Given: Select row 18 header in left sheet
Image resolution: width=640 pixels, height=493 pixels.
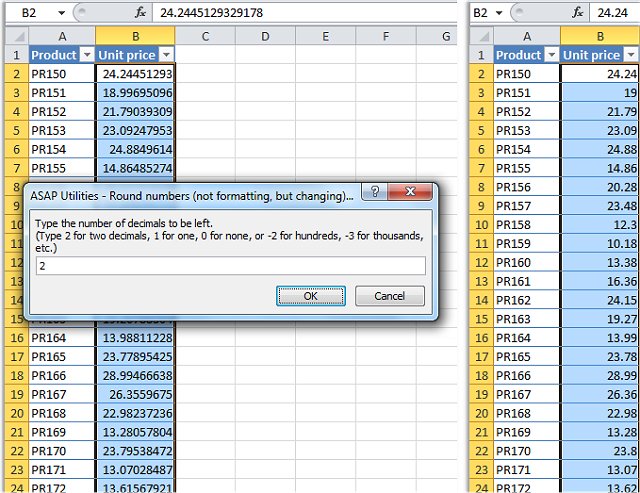Looking at the screenshot, I should pyautogui.click(x=16, y=375).
